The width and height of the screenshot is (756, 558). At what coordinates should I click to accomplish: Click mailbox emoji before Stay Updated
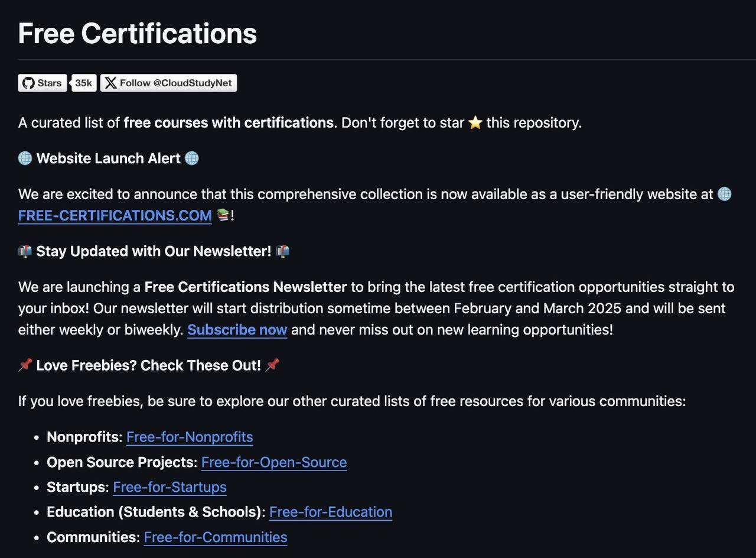click(25, 251)
